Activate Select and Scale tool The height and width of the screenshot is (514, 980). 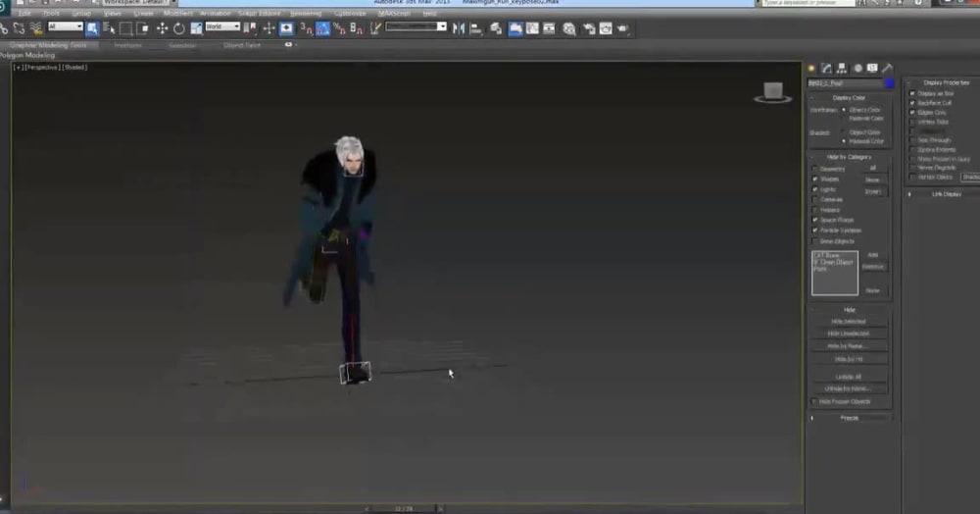(x=196, y=28)
